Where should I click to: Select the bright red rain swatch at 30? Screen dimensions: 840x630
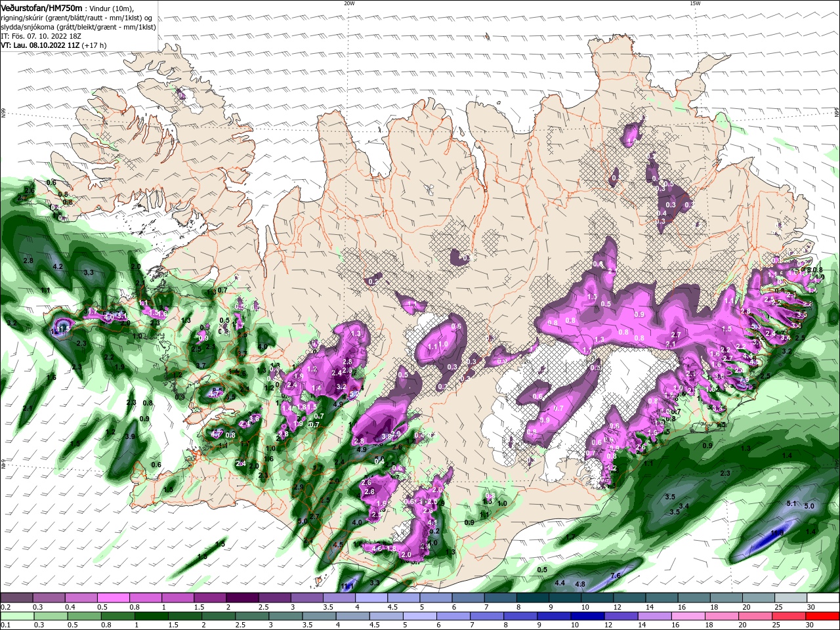pyautogui.click(x=823, y=616)
